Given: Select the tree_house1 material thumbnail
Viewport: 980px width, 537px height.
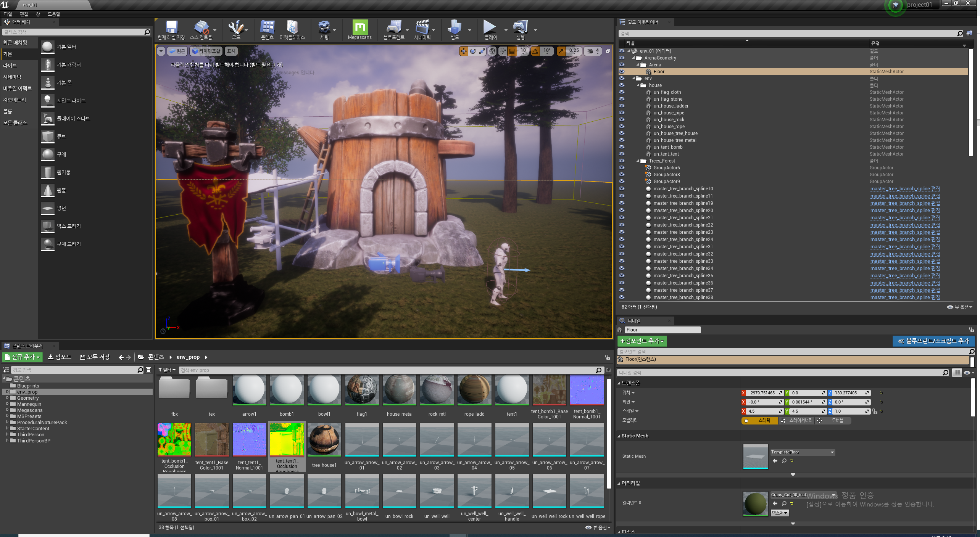Looking at the screenshot, I should tap(324, 440).
